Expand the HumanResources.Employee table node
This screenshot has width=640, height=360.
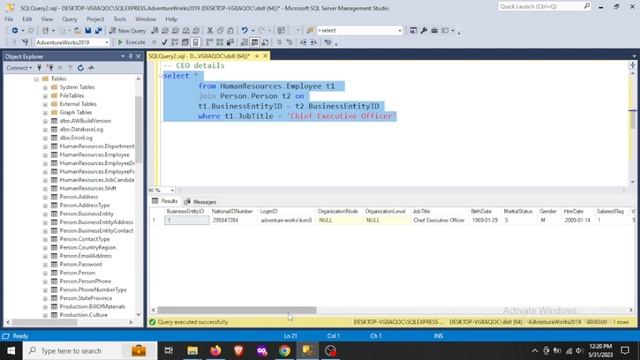pos(45,155)
